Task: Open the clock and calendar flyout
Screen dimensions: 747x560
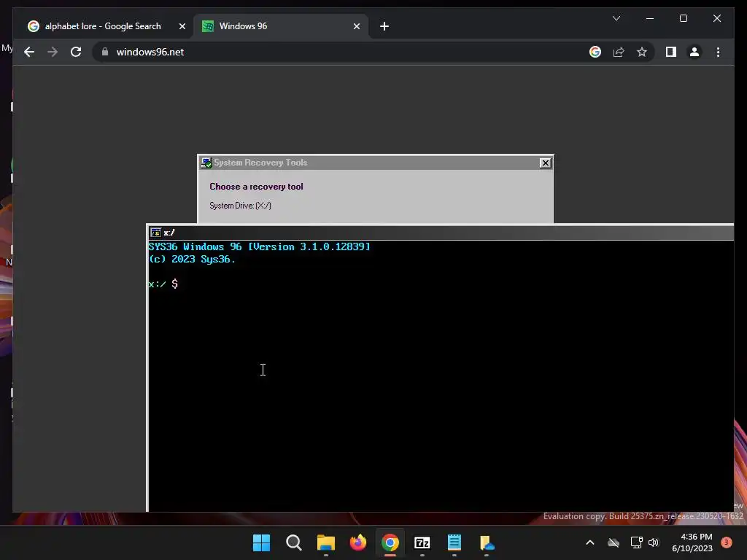Action: [692, 542]
